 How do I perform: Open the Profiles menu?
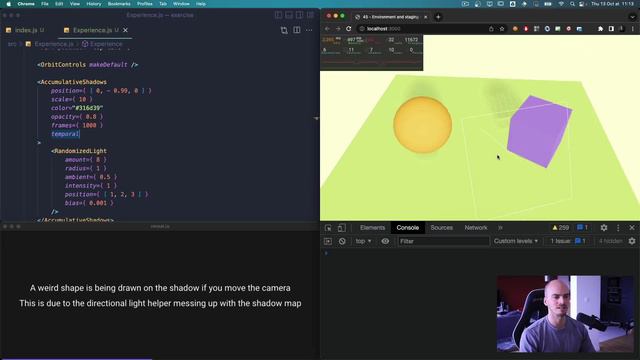click(x=144, y=4)
